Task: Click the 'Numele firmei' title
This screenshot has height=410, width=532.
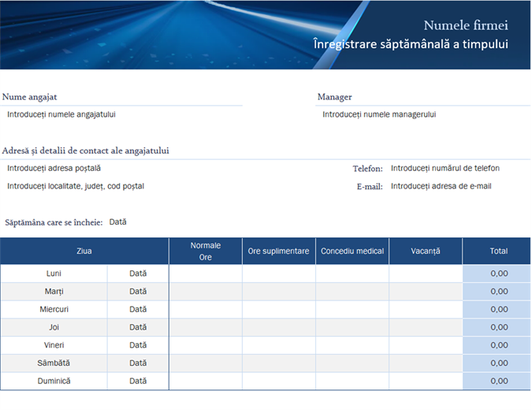Action: [466, 25]
